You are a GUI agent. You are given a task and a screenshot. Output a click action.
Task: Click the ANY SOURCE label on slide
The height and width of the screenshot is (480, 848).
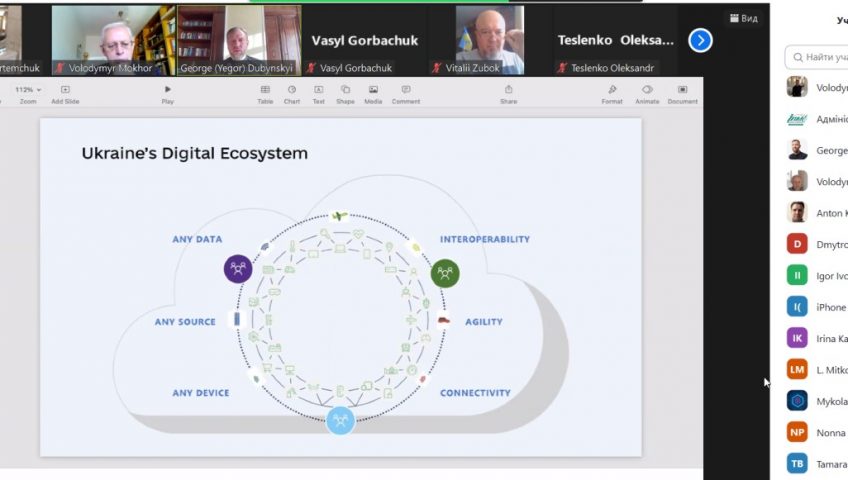point(185,322)
